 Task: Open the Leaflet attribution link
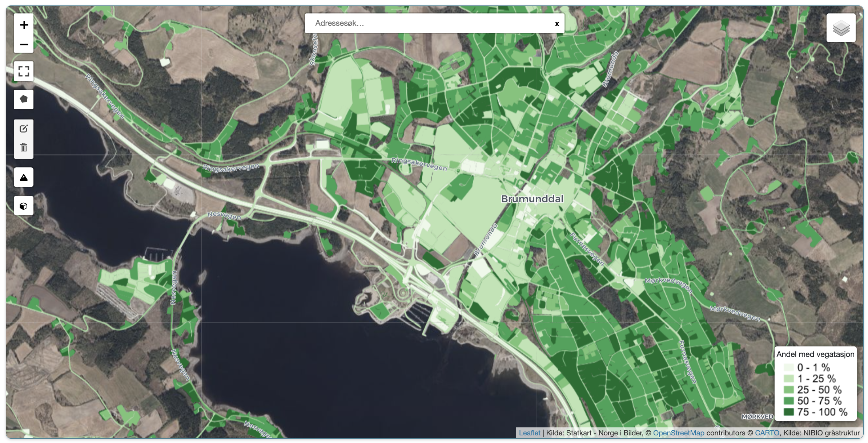[529, 433]
